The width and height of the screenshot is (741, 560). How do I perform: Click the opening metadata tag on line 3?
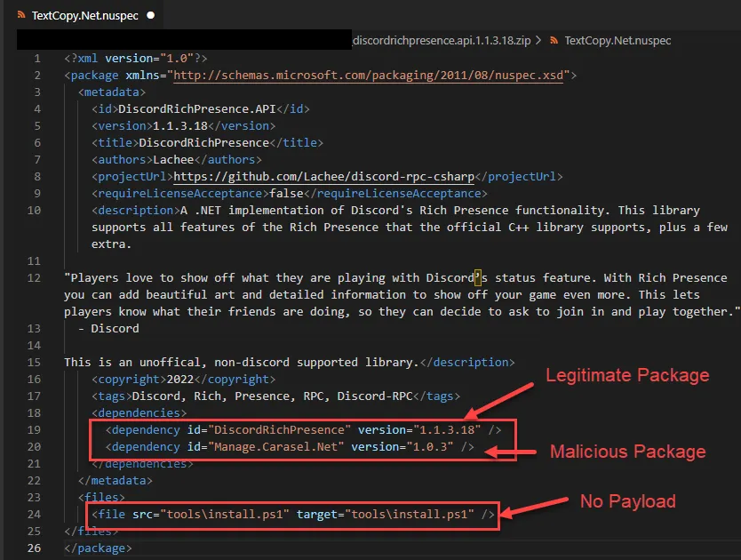112,92
